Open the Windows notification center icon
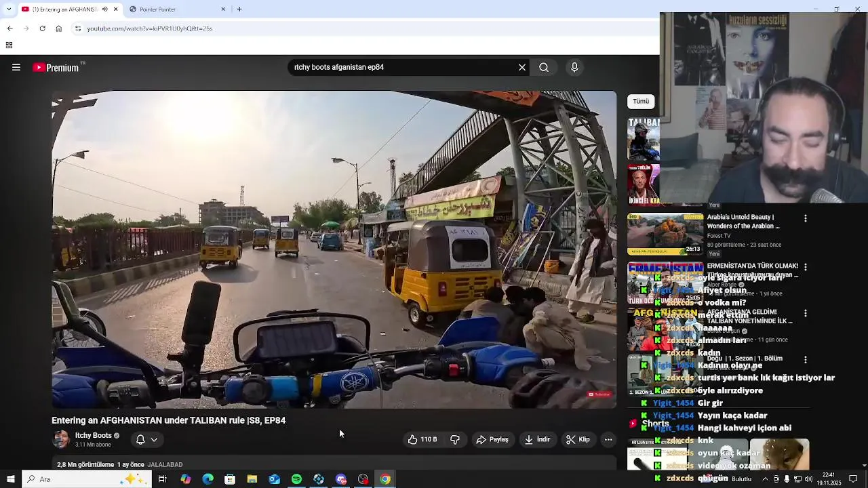868x488 pixels. (853, 479)
